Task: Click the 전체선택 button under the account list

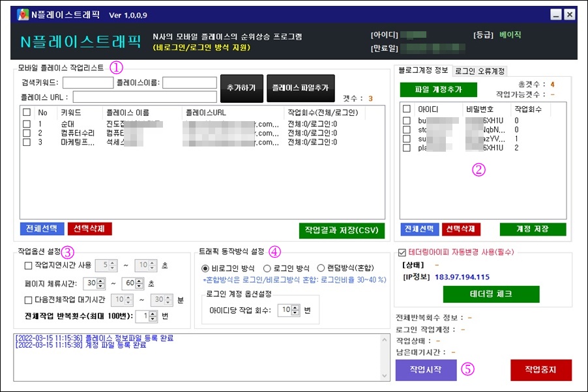Action: pos(420,229)
